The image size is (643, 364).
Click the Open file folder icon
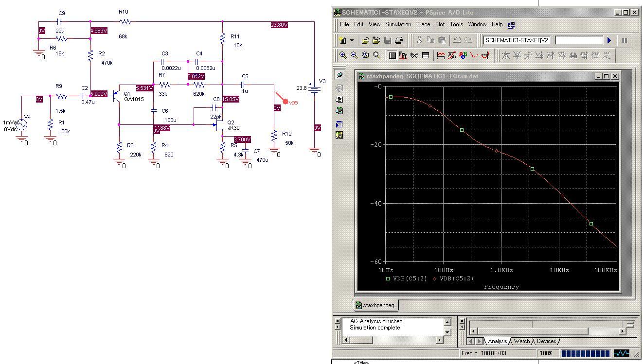click(365, 40)
